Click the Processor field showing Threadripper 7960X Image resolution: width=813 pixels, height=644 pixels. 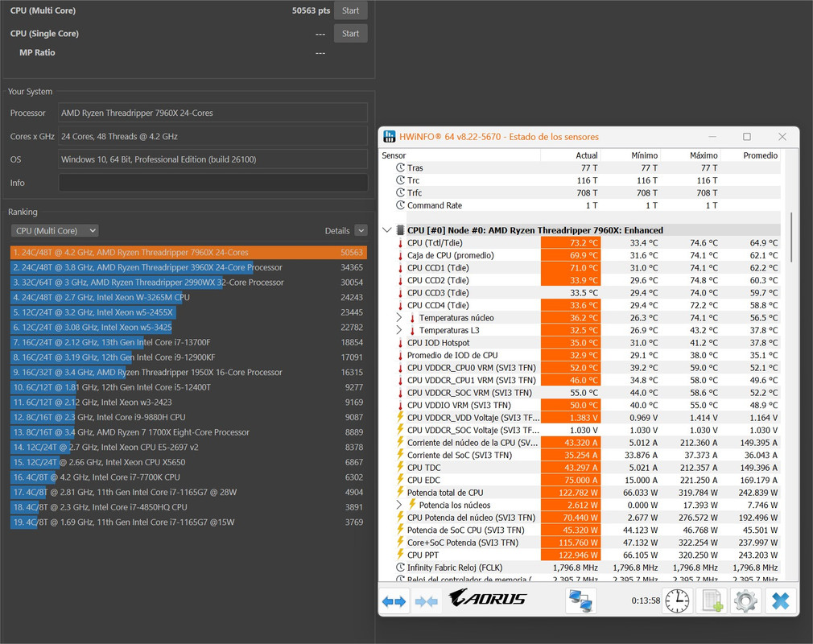coord(213,113)
